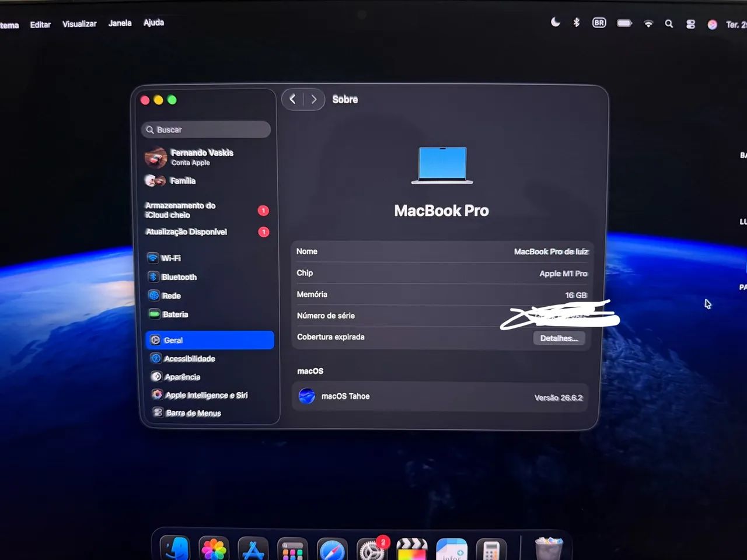747x560 pixels.
Task: Go back with the left chevron
Action: click(x=293, y=99)
